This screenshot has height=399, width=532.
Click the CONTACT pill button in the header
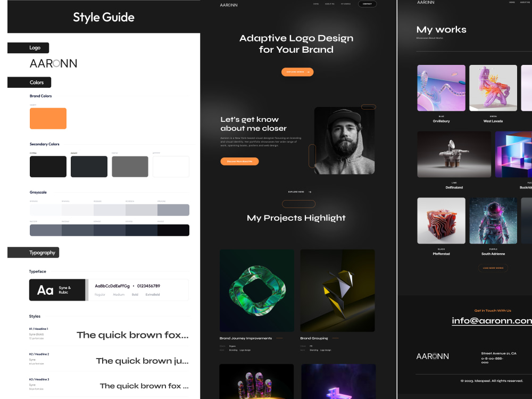[367, 4]
